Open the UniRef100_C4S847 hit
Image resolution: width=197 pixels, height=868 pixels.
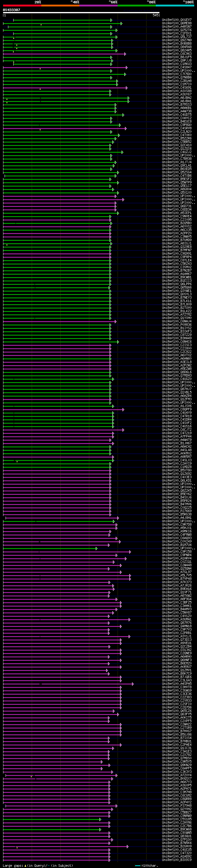pyautogui.click(x=176, y=67)
